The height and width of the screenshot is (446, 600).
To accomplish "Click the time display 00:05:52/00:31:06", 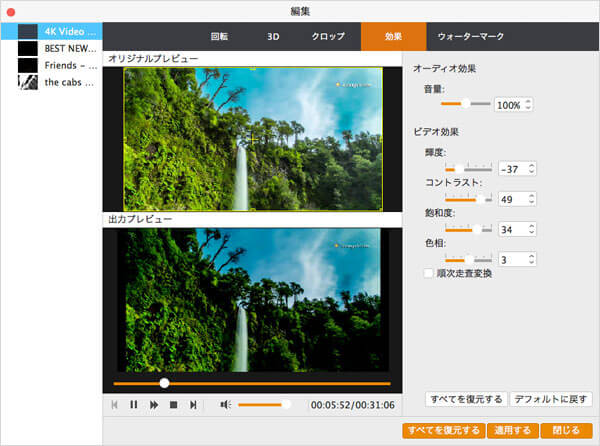I will (352, 405).
